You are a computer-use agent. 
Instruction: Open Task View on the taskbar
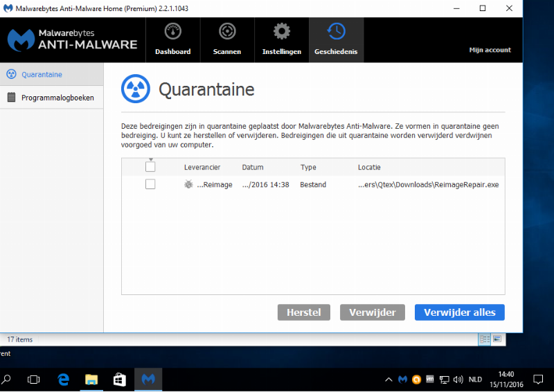tap(33, 380)
